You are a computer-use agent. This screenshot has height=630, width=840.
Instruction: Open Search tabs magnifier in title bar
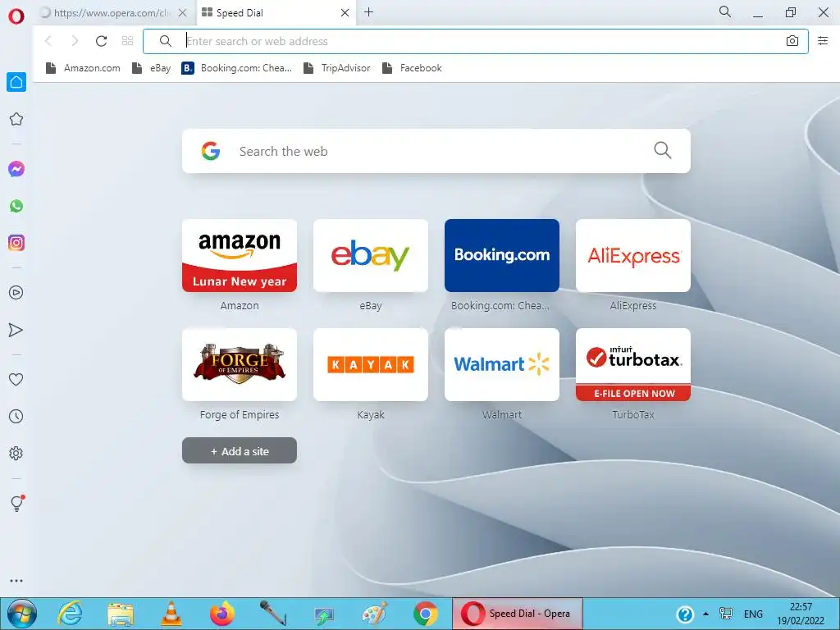pyautogui.click(x=725, y=11)
